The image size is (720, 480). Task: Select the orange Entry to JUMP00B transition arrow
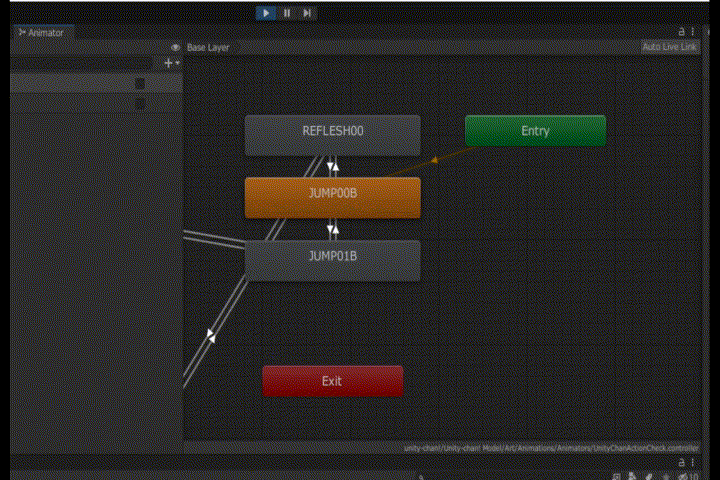click(434, 160)
